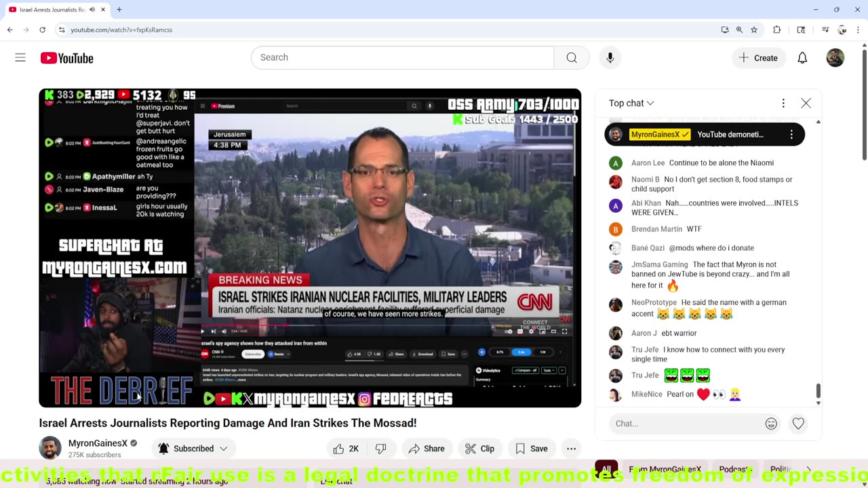Click the live chat scrollbar thumb

818,391
